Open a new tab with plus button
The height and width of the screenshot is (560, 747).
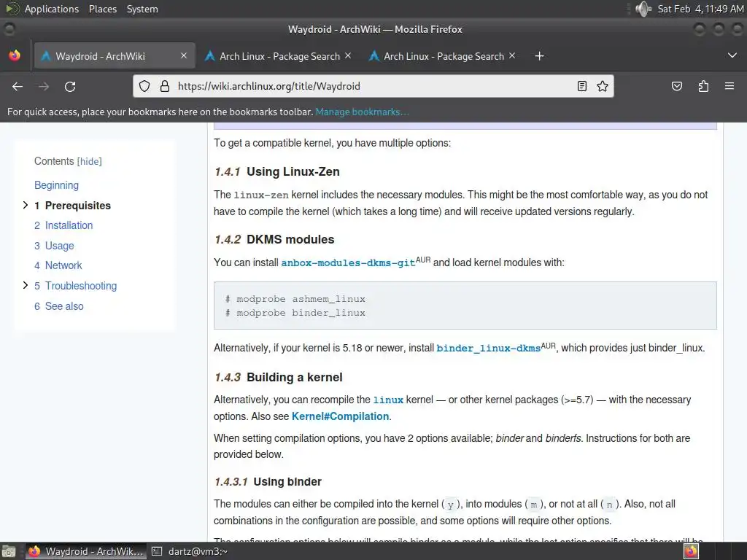(539, 56)
